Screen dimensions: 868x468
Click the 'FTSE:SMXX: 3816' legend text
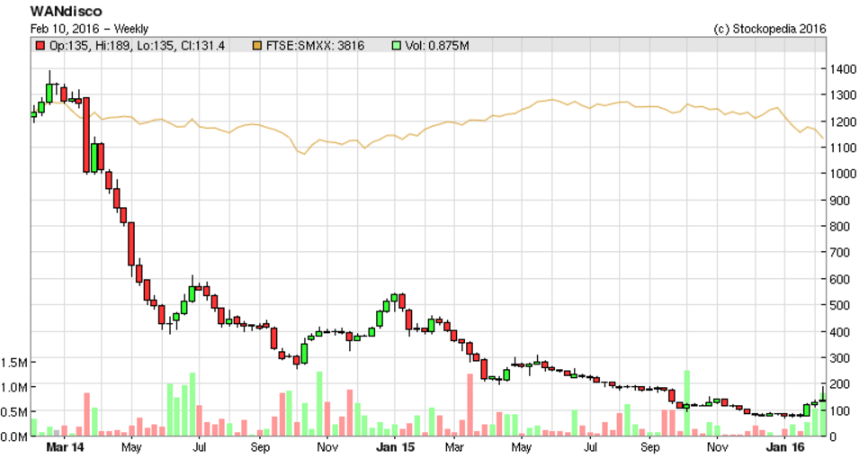click(315, 45)
